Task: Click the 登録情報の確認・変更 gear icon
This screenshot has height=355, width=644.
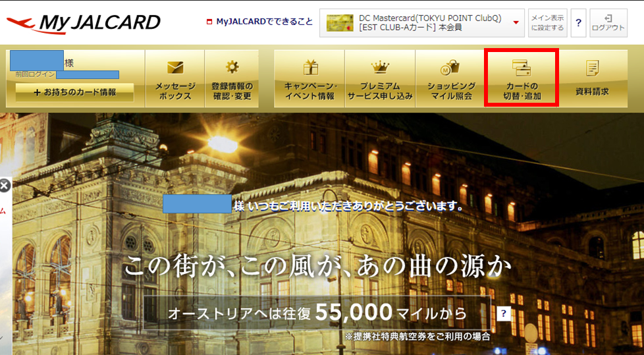Action: [232, 67]
